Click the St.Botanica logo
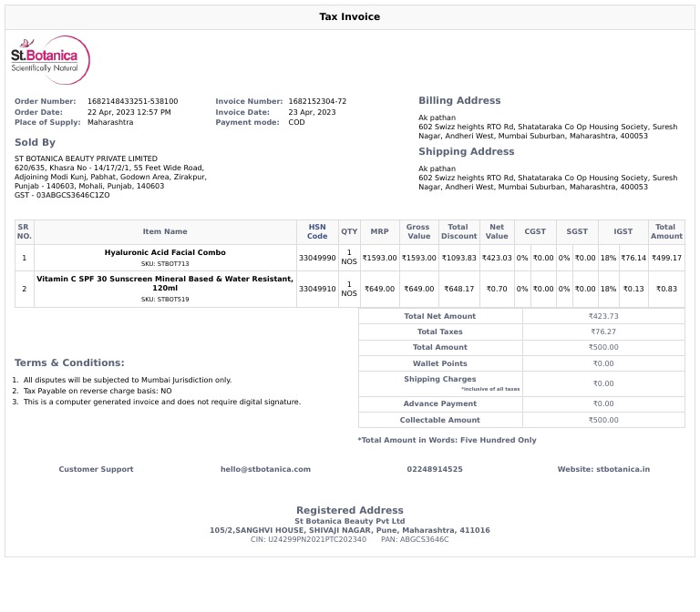Image resolution: width=700 pixels, height=612 pixels. (x=50, y=60)
